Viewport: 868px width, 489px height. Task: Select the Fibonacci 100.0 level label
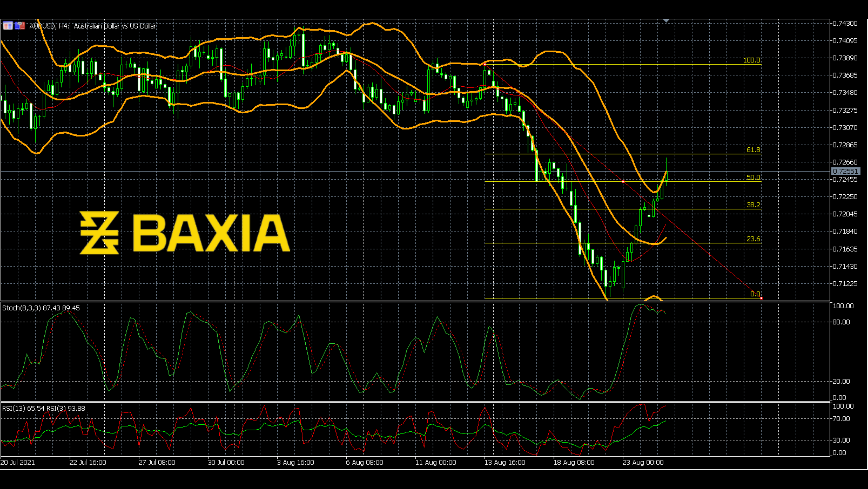point(752,60)
